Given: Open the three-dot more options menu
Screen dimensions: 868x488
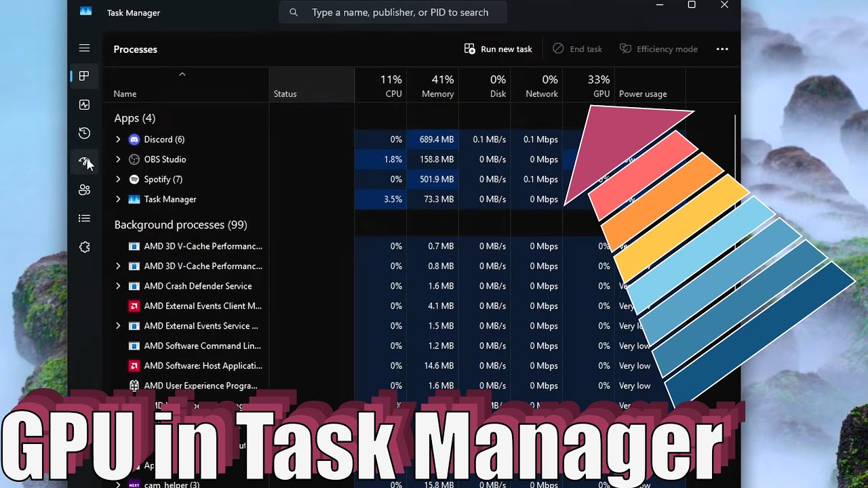Looking at the screenshot, I should click(722, 49).
